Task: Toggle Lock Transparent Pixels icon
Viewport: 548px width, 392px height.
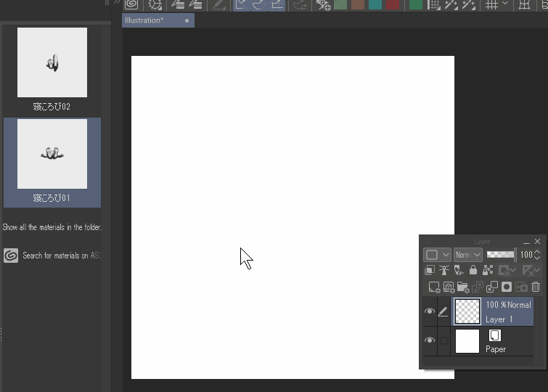Action: pos(488,270)
